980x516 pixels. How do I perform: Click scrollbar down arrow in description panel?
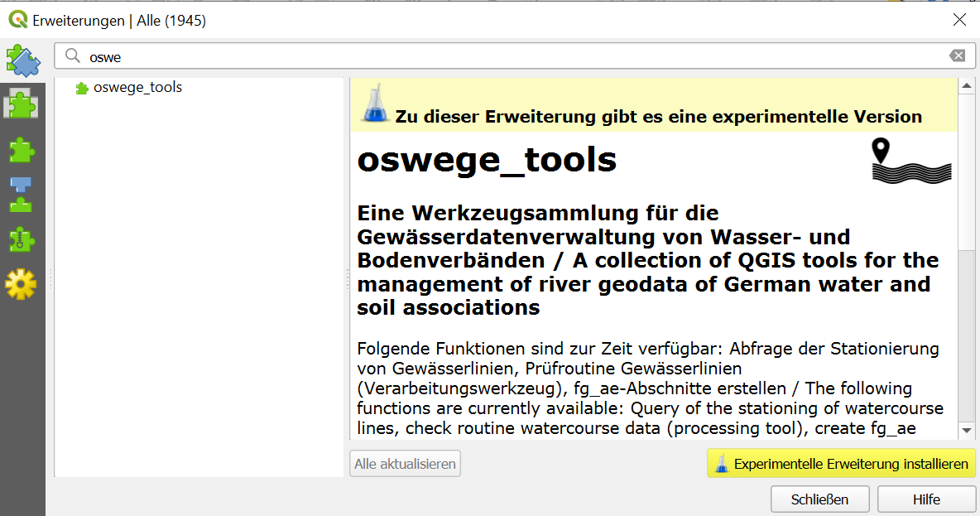click(x=966, y=431)
